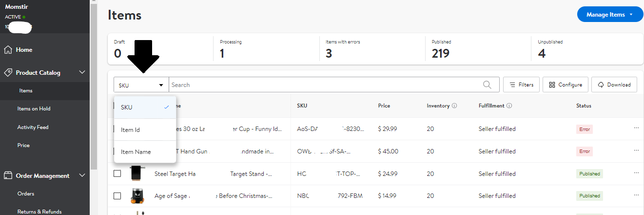Click into the item Search field

tap(322, 85)
